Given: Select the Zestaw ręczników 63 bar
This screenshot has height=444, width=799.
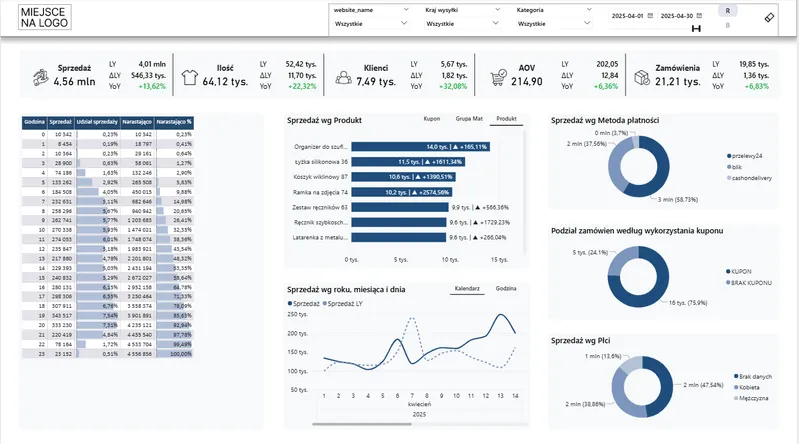Looking at the screenshot, I should tap(400, 207).
